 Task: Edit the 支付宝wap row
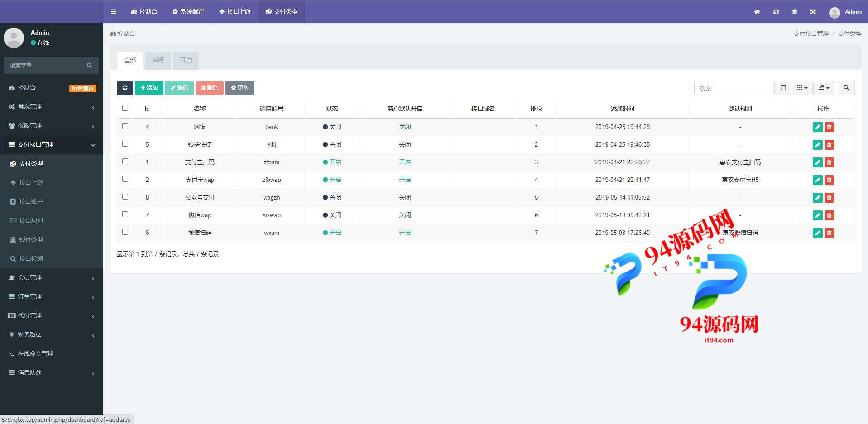point(817,180)
